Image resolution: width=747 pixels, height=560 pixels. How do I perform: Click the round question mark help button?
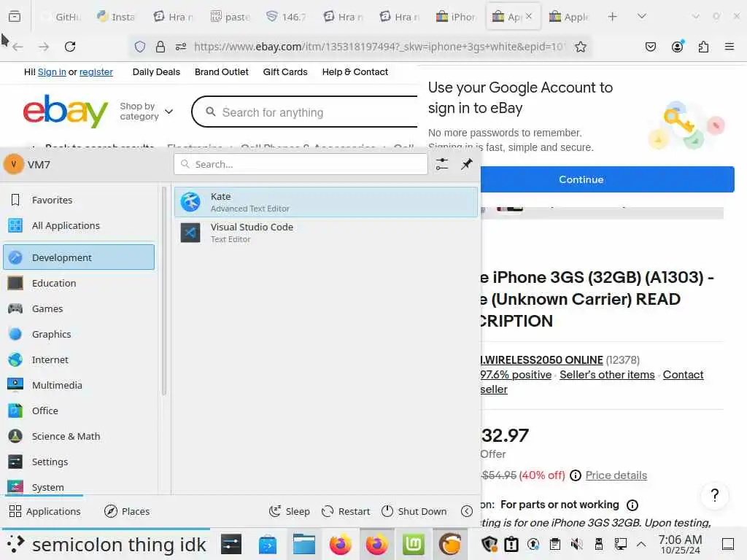(715, 496)
